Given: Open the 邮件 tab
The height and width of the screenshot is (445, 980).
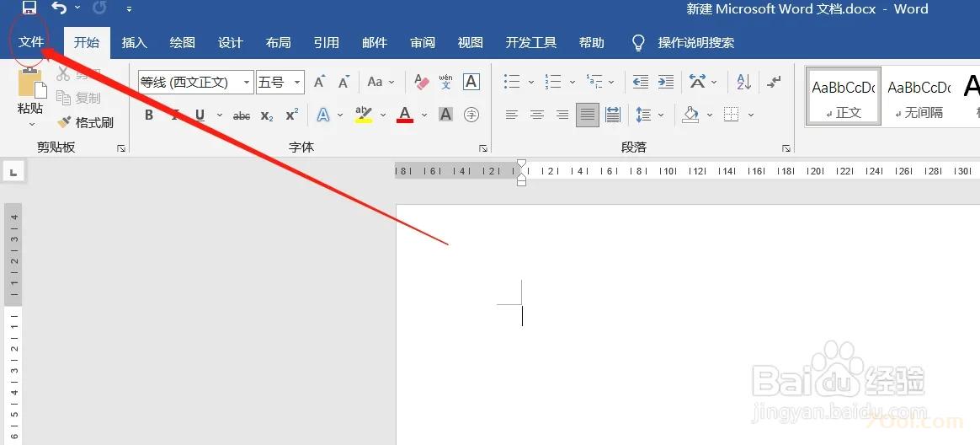Looking at the screenshot, I should pyautogui.click(x=375, y=42).
